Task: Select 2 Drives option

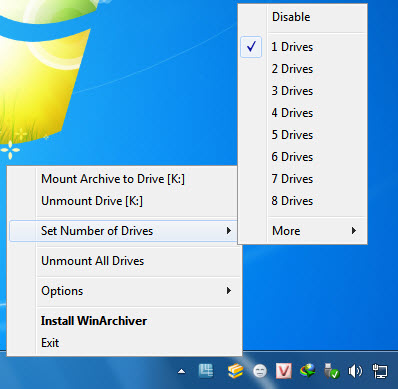Action: coord(303,69)
